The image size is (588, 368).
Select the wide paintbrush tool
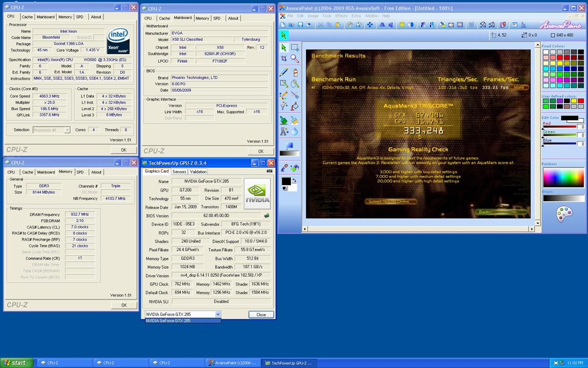click(x=295, y=120)
